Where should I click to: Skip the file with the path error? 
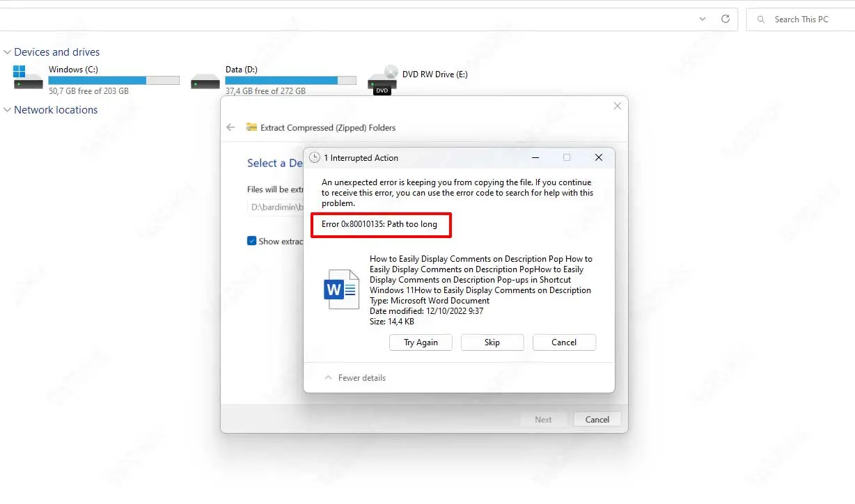click(x=492, y=342)
